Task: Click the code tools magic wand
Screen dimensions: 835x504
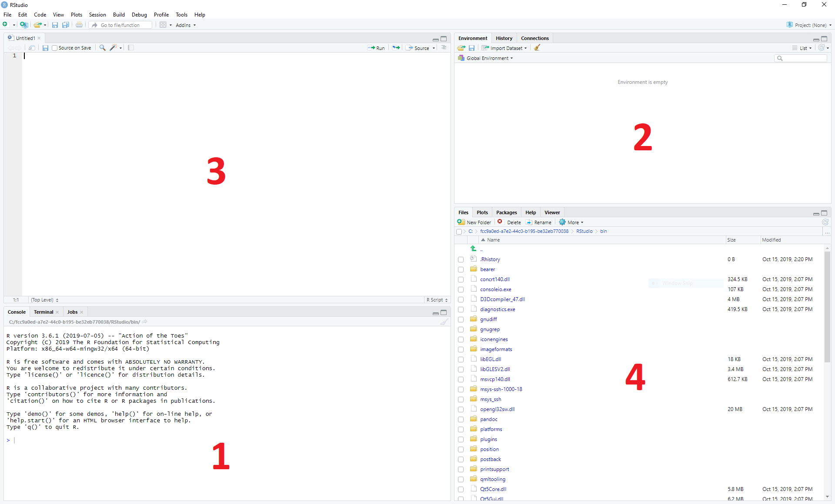Action: tap(114, 48)
